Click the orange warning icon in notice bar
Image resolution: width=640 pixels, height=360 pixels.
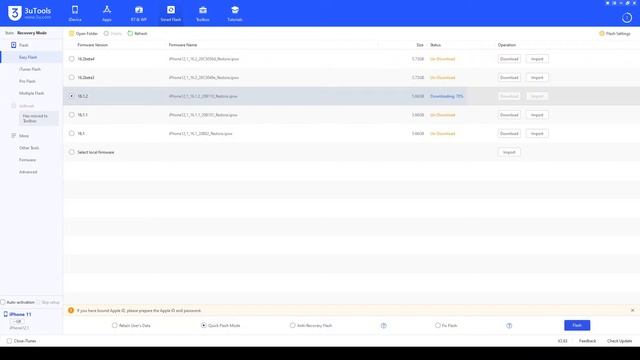point(71,311)
